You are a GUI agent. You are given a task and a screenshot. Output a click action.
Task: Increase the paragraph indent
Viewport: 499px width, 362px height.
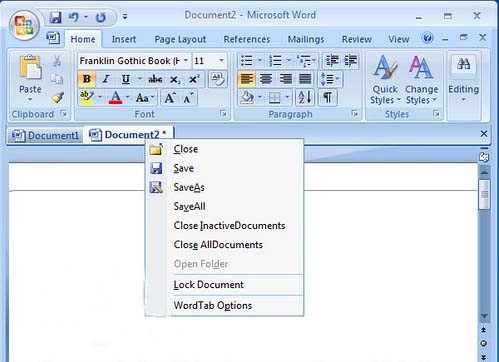point(350,60)
